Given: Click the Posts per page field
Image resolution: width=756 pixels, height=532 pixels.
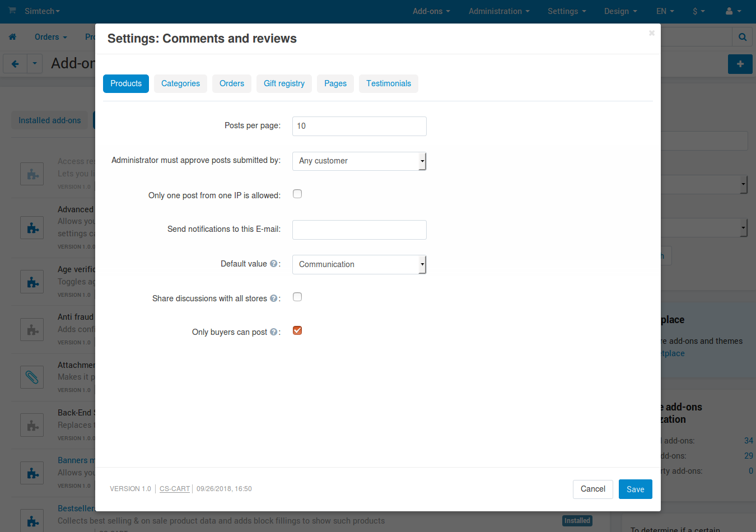Looking at the screenshot, I should (360, 126).
